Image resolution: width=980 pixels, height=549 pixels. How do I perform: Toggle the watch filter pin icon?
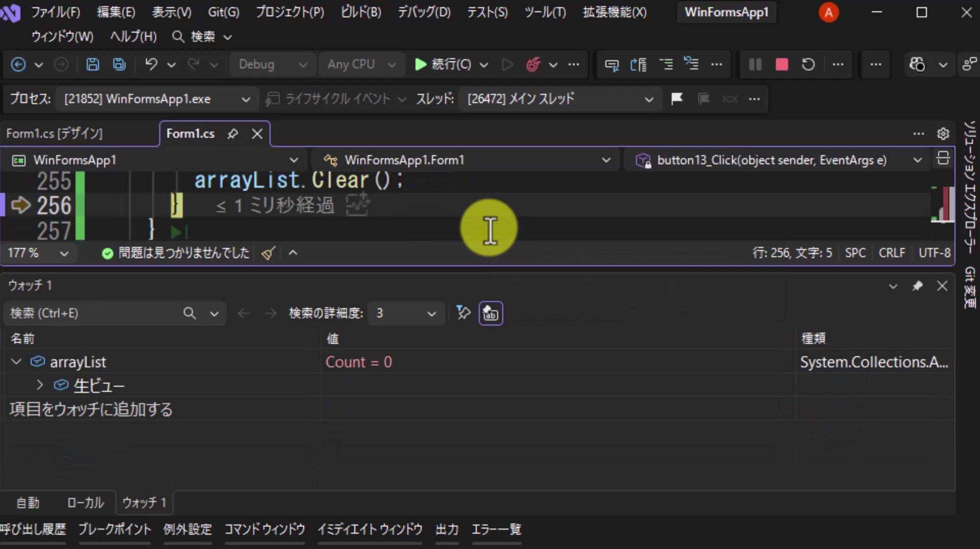(x=463, y=313)
